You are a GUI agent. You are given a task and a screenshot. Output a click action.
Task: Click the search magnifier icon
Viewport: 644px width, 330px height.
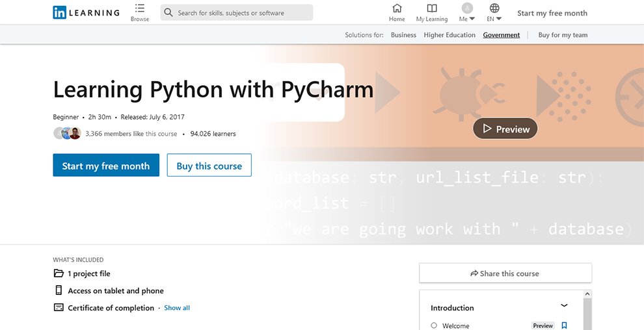[x=168, y=13]
